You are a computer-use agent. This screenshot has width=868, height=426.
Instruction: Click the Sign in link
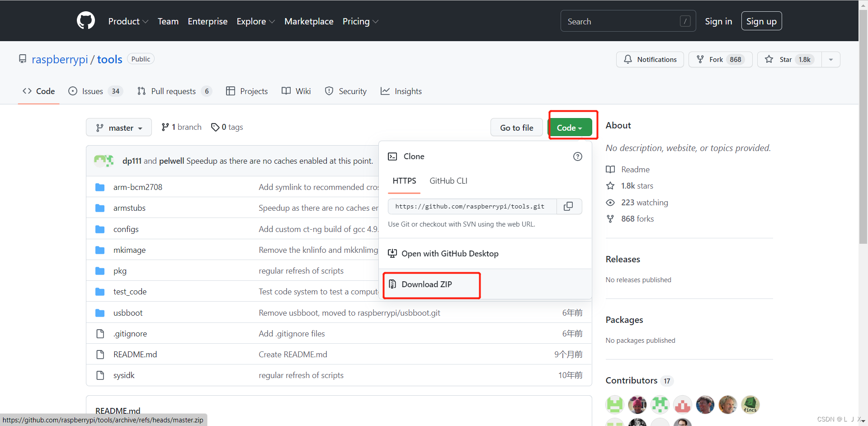pos(718,21)
